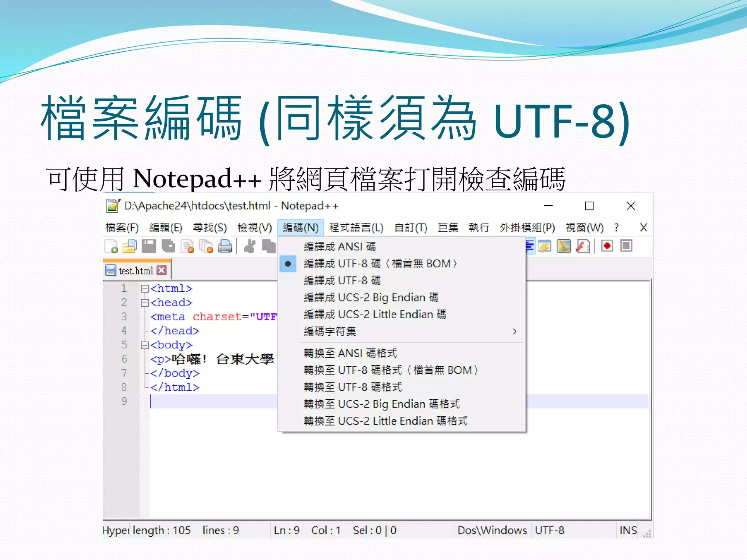Click the Function List icon
This screenshot has height=560, width=747.
tap(582, 246)
